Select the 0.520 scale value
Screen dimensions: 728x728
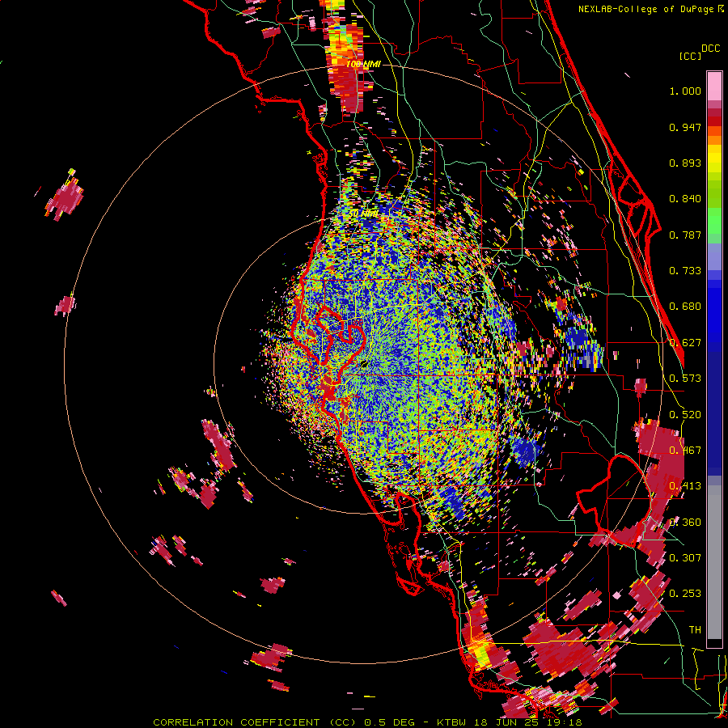(685, 415)
